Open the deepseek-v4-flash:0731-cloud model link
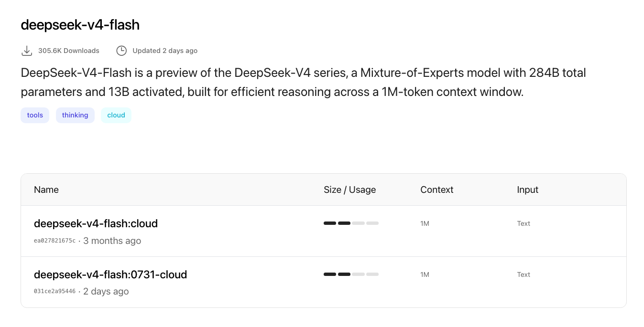644x327 pixels. pos(110,274)
